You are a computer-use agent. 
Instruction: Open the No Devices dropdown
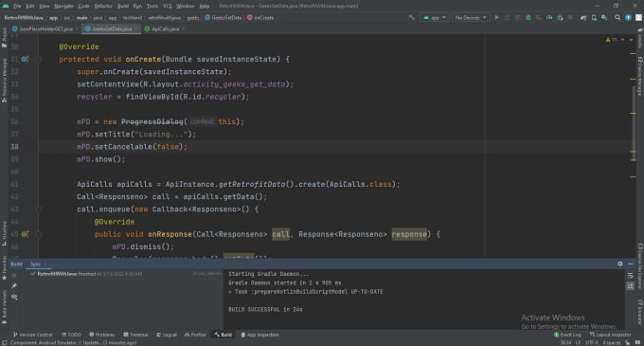point(471,18)
